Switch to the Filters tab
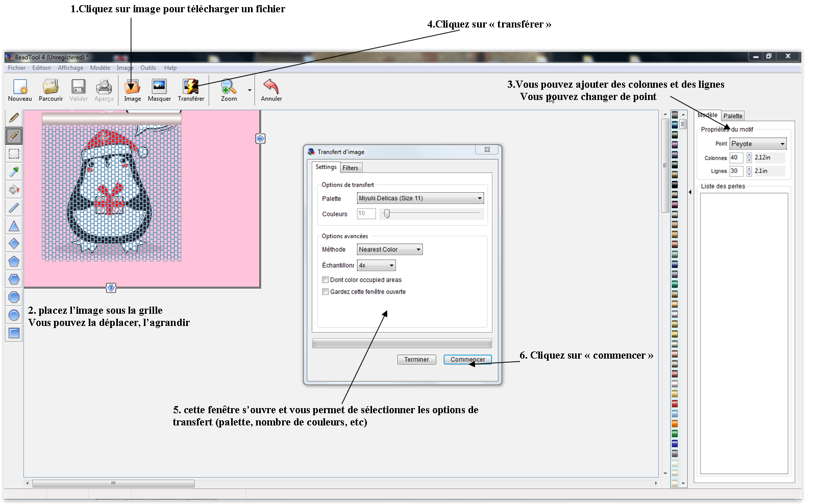This screenshot has height=504, width=818. tap(351, 167)
